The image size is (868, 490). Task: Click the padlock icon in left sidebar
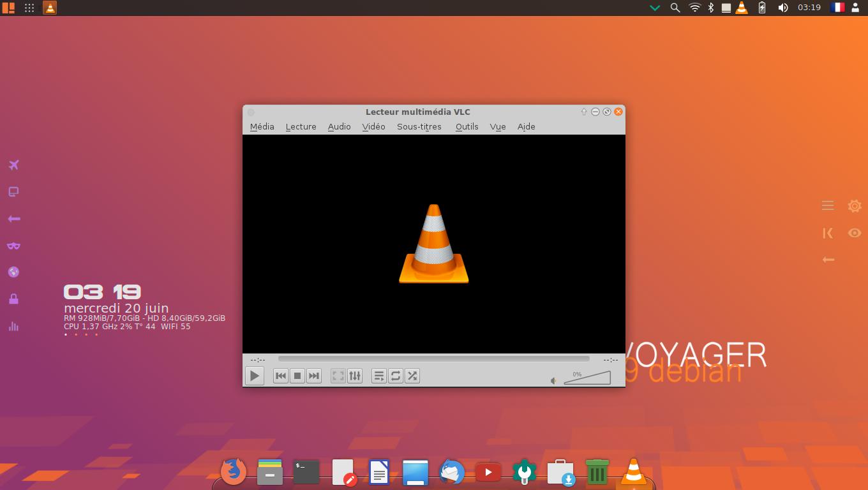(13, 299)
